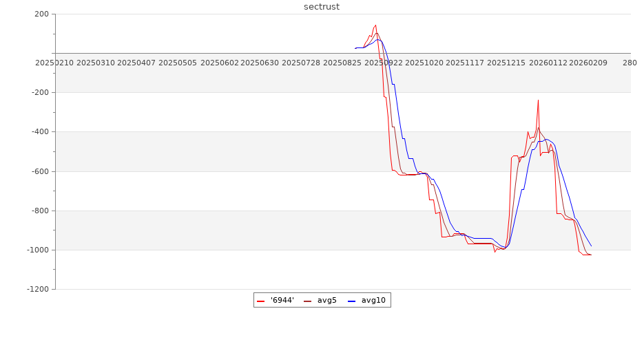Click the -600 y-axis label

[x=38, y=171]
